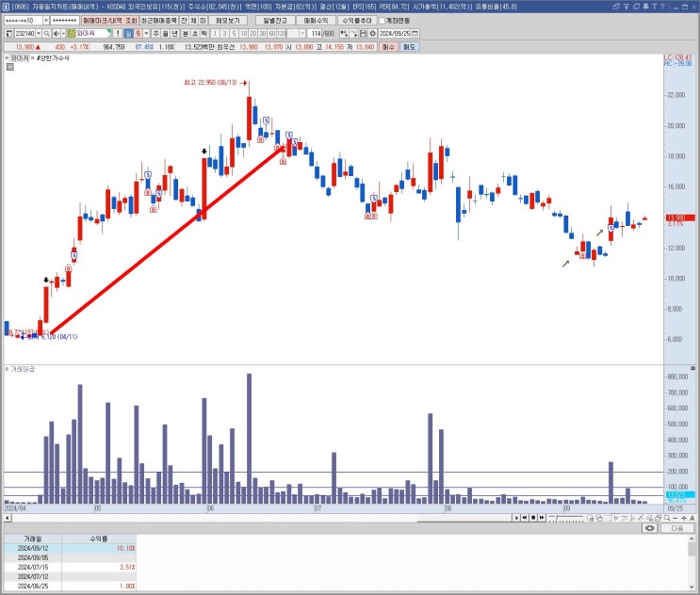Open the settings gear above trade list

tap(650, 528)
